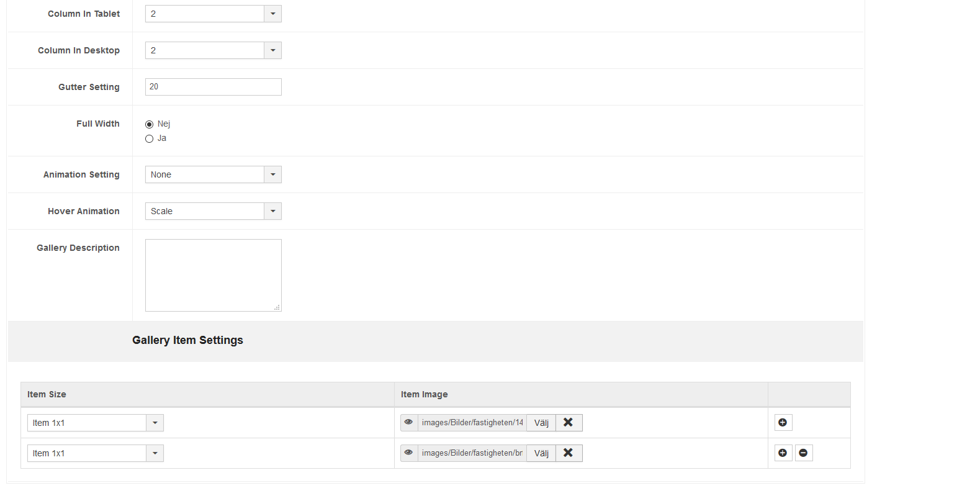Expand the Animation Setting dropdown
The height and width of the screenshot is (501, 980).
213,174
